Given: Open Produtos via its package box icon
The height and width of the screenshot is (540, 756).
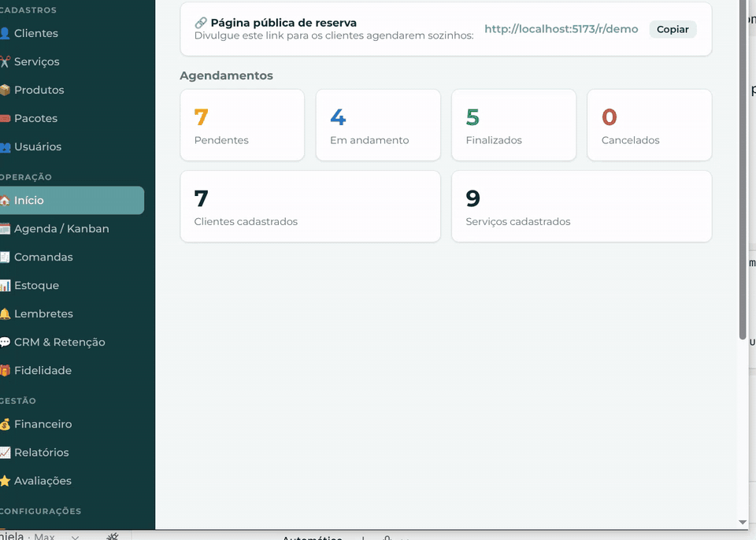Looking at the screenshot, I should click(x=5, y=91).
